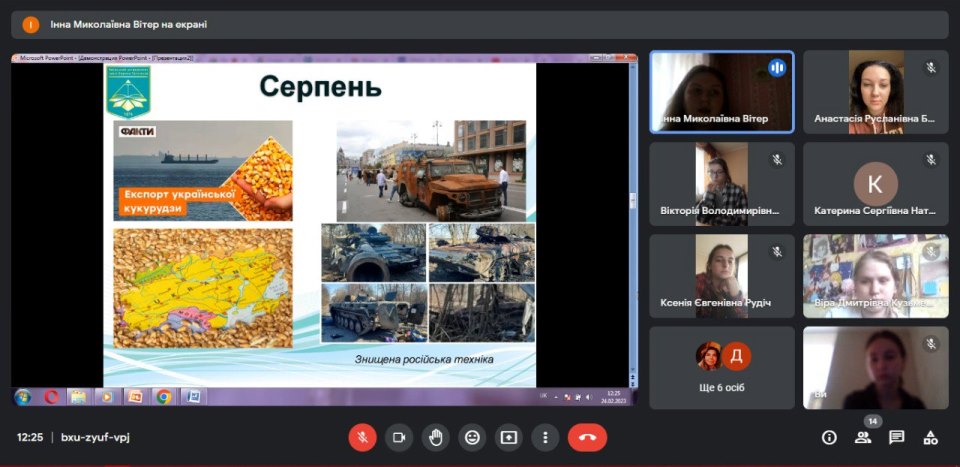960x467 pixels.
Task: Open the three-dot more options menu
Action: 544,437
